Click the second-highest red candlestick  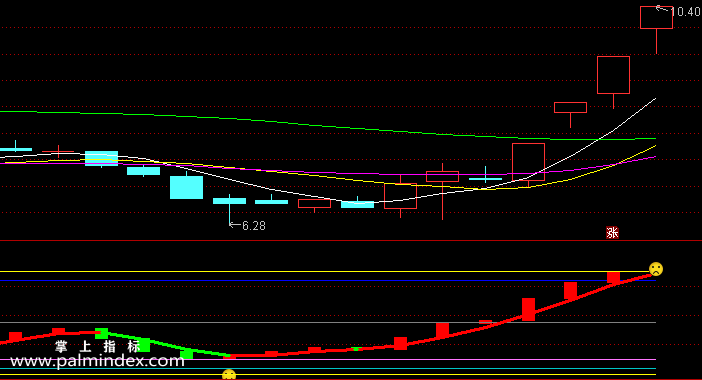[x=613, y=75]
